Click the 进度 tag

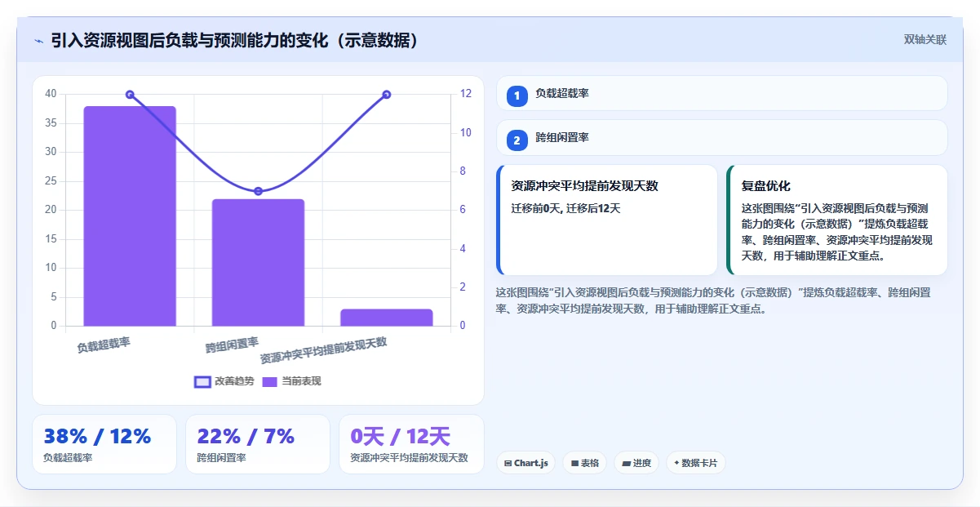(x=636, y=463)
